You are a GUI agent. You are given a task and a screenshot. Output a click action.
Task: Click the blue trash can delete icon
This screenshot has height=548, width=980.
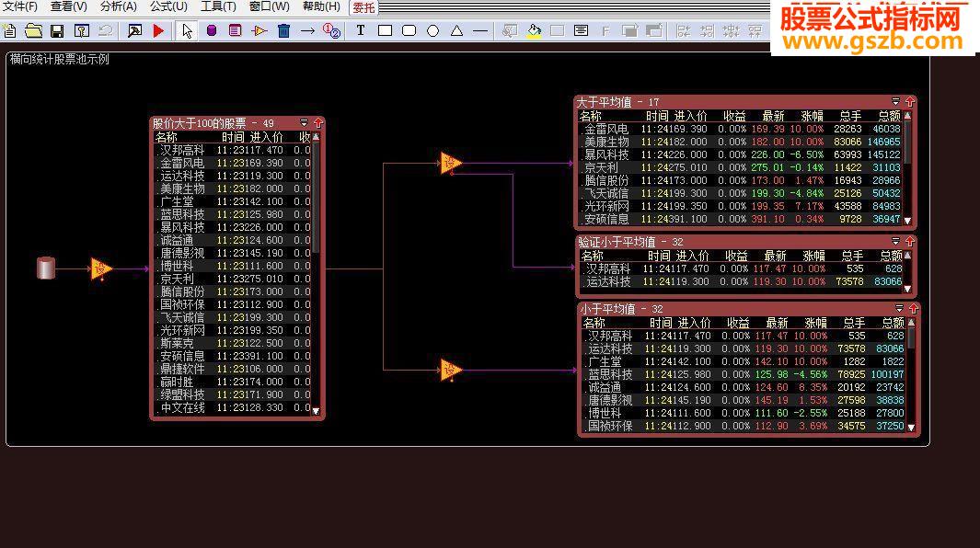tap(283, 30)
